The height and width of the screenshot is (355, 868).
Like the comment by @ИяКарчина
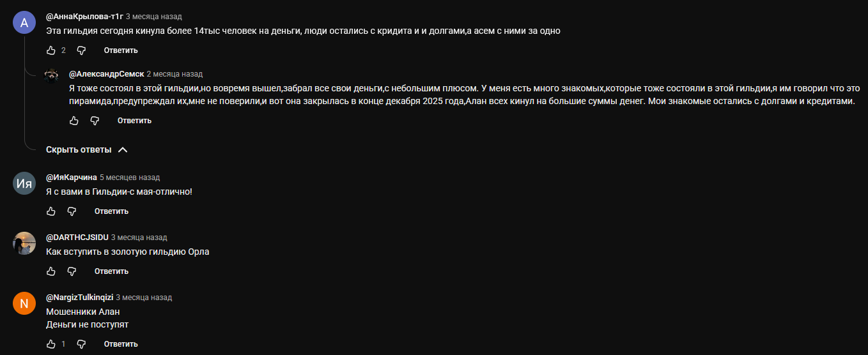point(52,211)
